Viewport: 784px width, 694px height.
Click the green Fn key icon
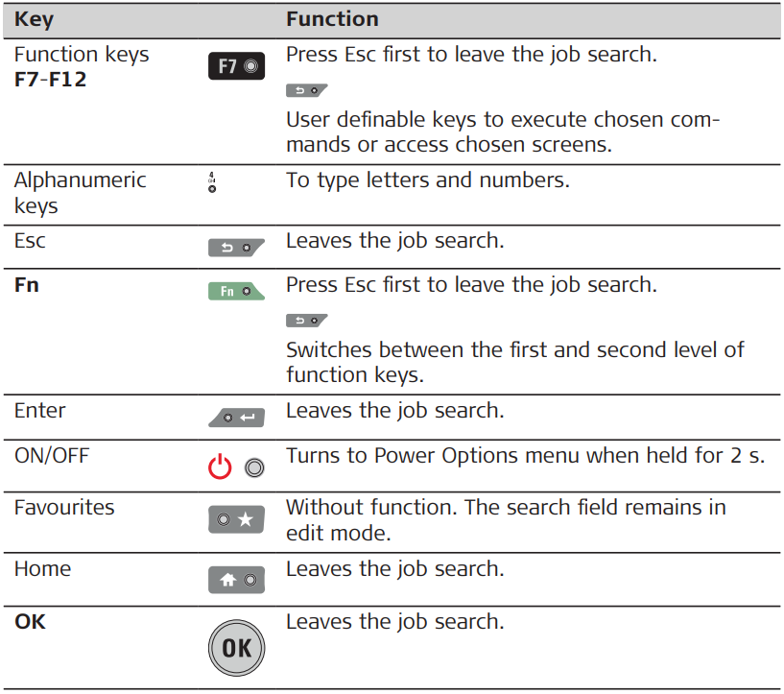tap(236, 292)
